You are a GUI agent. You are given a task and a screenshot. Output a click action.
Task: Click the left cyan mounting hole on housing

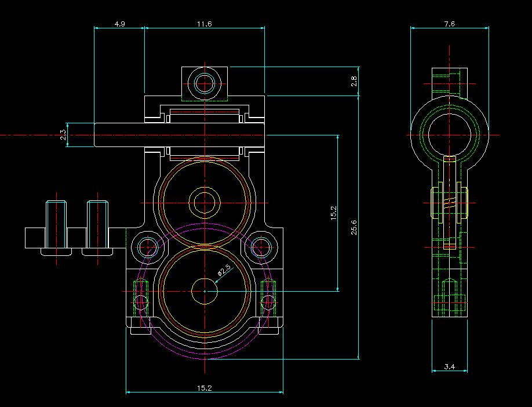pos(148,247)
